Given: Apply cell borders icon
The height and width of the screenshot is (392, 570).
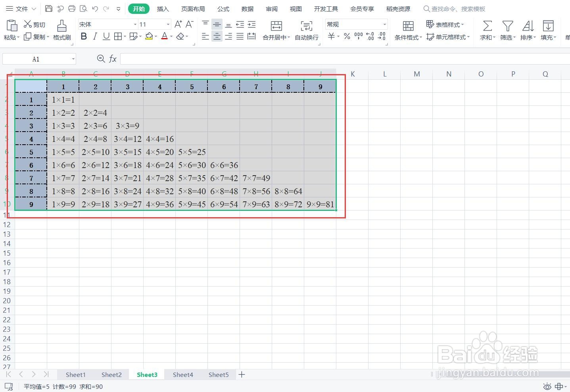Looking at the screenshot, I should [118, 36].
